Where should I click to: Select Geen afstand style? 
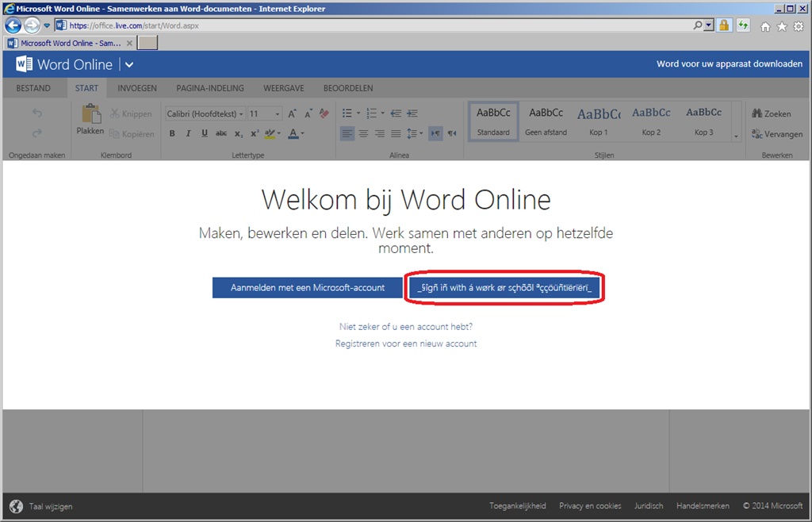[x=546, y=121]
